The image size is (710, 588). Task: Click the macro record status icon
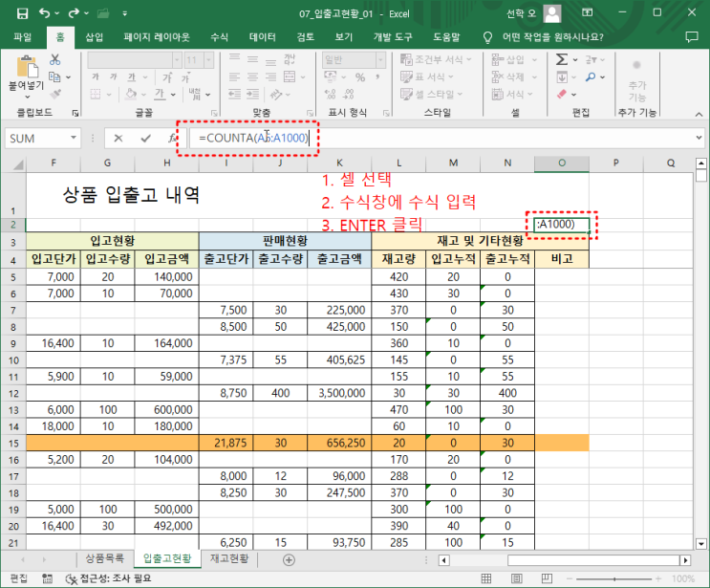point(47,578)
